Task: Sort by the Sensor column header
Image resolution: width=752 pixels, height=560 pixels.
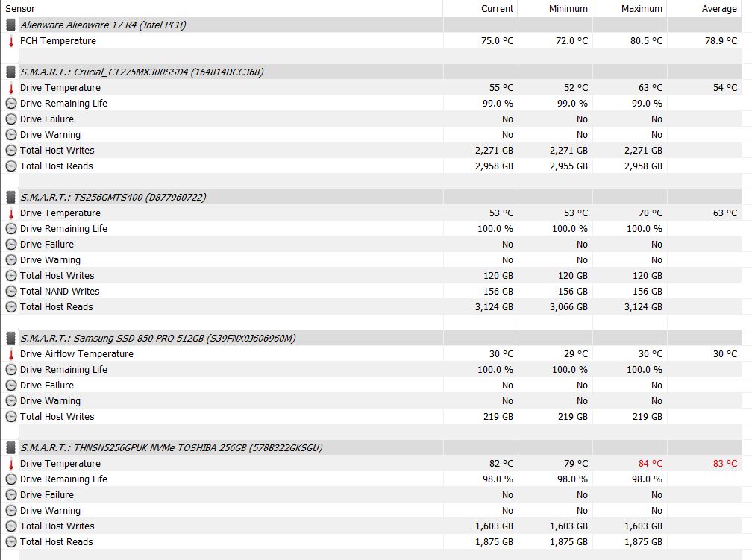Action: tap(20, 9)
